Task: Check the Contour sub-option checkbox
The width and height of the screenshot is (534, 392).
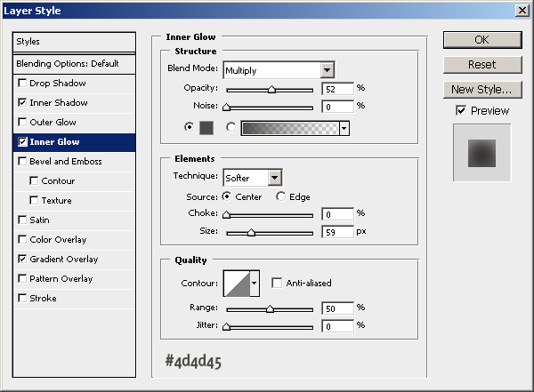Action: pos(34,180)
